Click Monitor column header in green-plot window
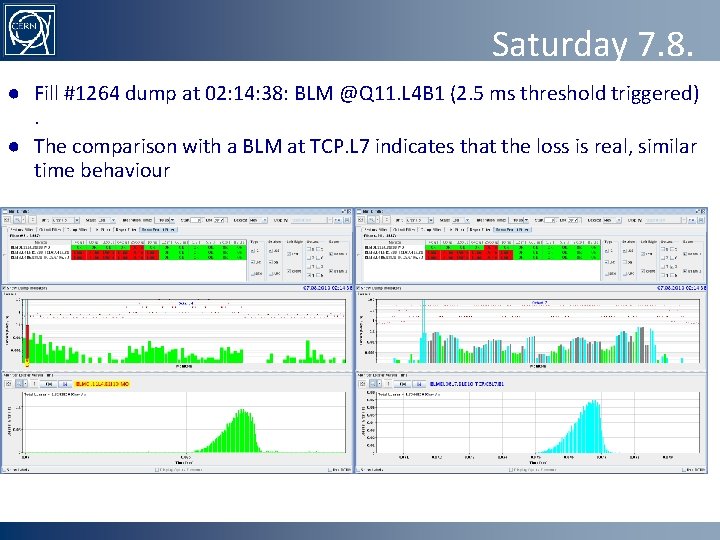This screenshot has width=720, height=540. click(40, 242)
